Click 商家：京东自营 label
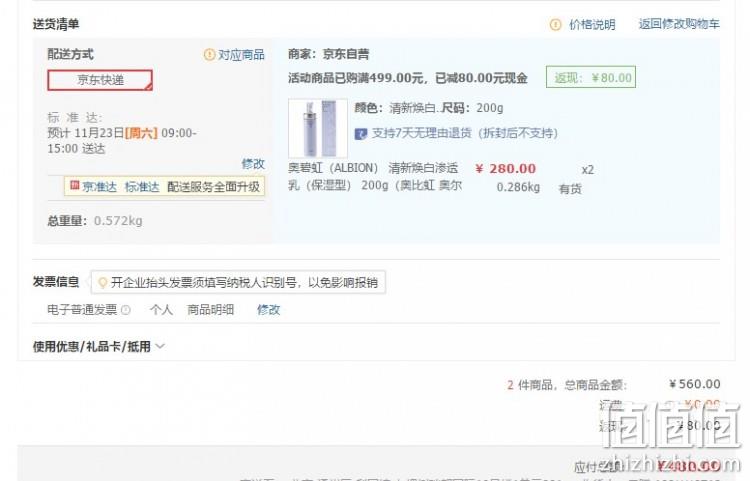Viewport: 750px width, 481px height. coord(329,54)
